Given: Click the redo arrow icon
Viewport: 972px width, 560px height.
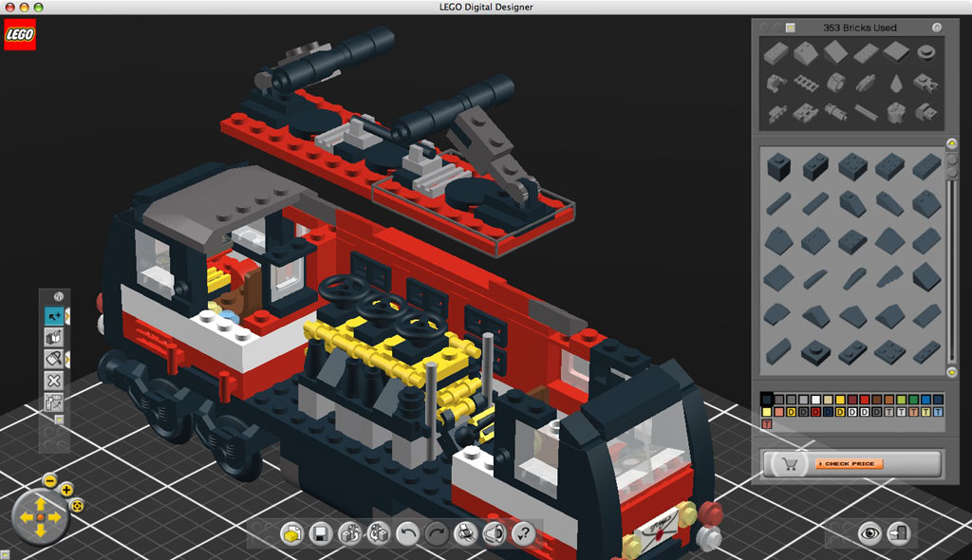Looking at the screenshot, I should point(435,533).
